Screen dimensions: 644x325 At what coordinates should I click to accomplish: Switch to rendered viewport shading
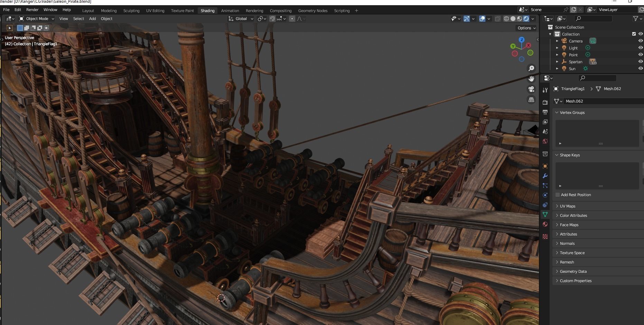526,19
